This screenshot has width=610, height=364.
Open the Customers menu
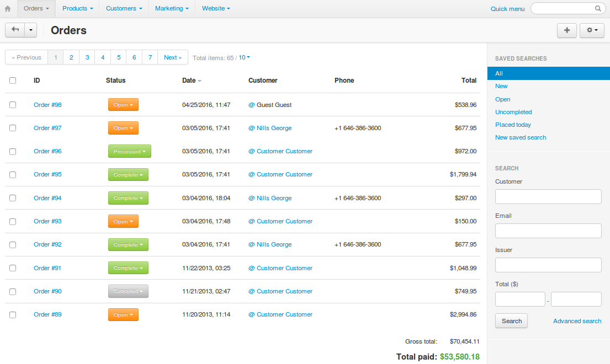click(124, 8)
